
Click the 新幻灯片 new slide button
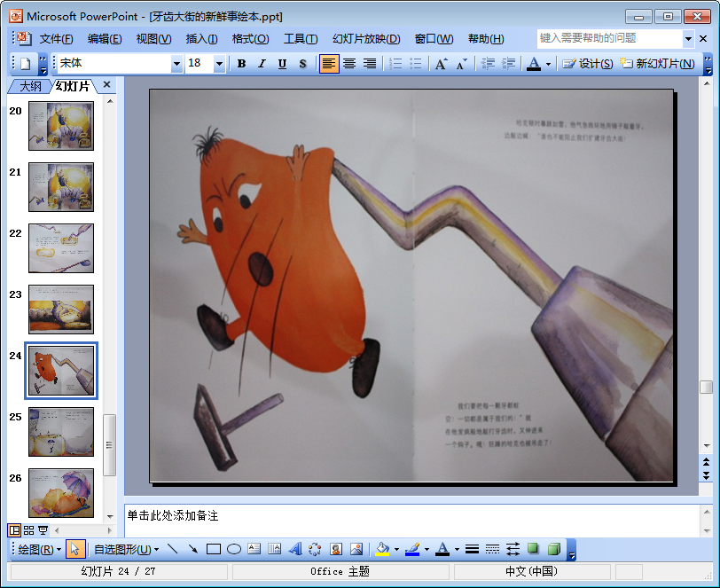point(657,64)
